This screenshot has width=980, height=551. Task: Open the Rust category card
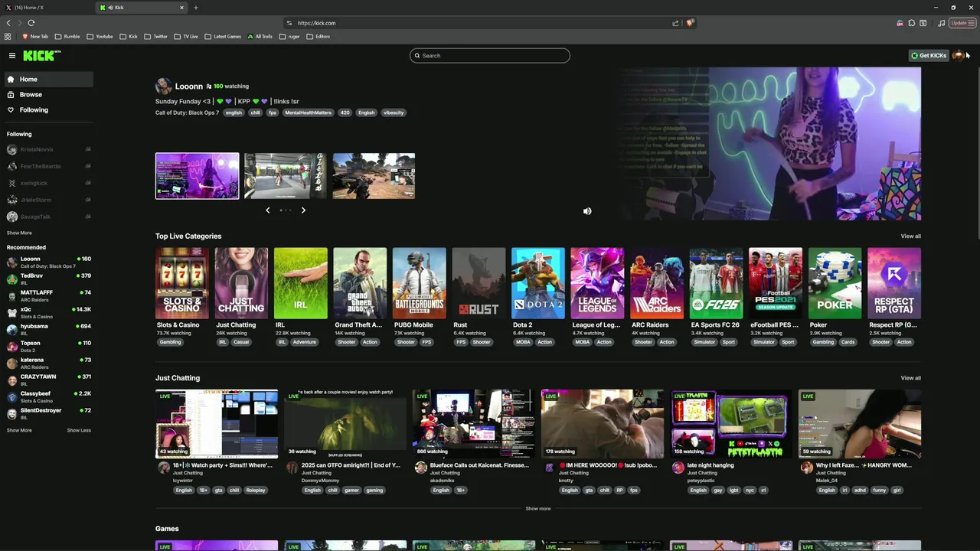479,283
